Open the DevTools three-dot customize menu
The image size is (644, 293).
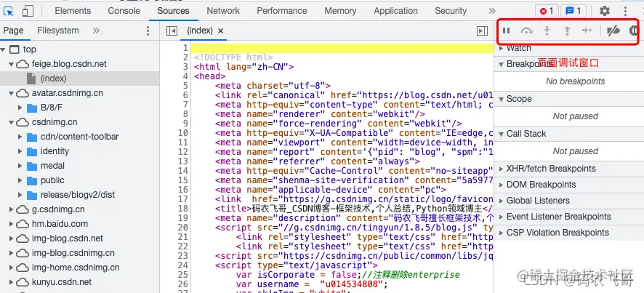click(x=626, y=11)
